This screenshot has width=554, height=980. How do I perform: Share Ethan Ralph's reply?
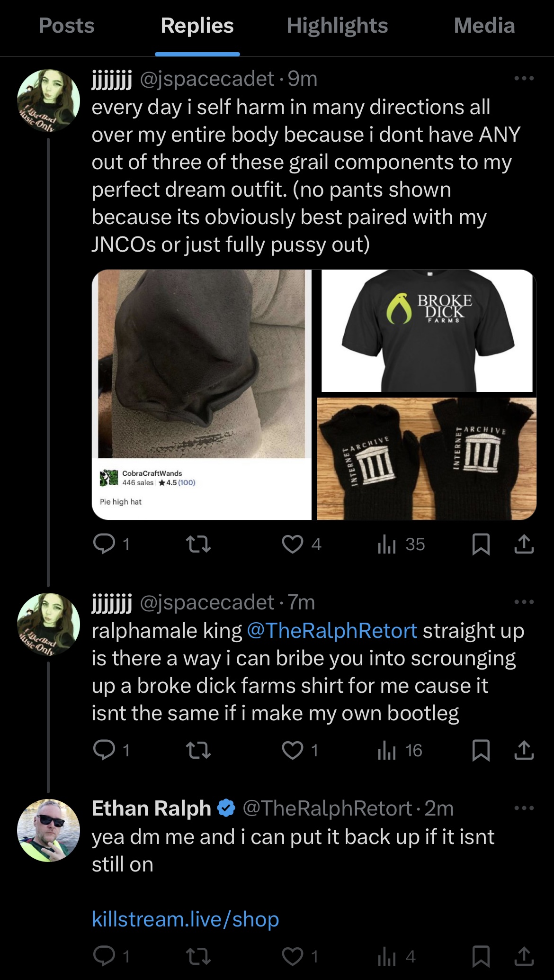[524, 956]
